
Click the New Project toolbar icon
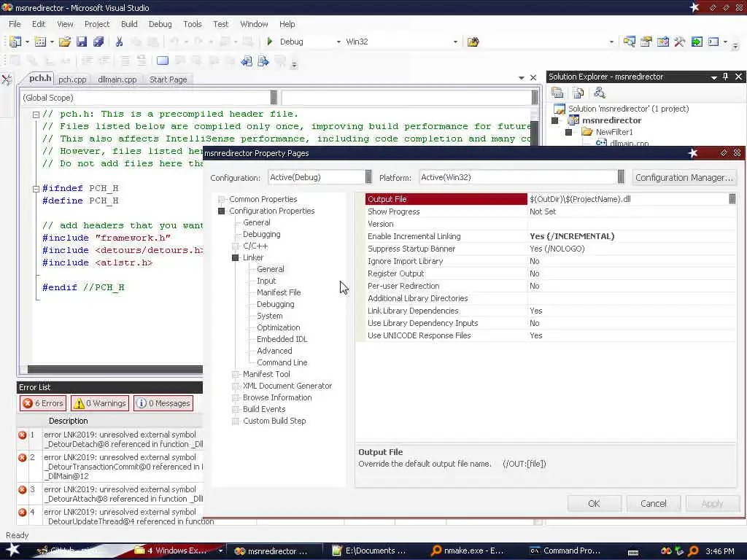15,42
